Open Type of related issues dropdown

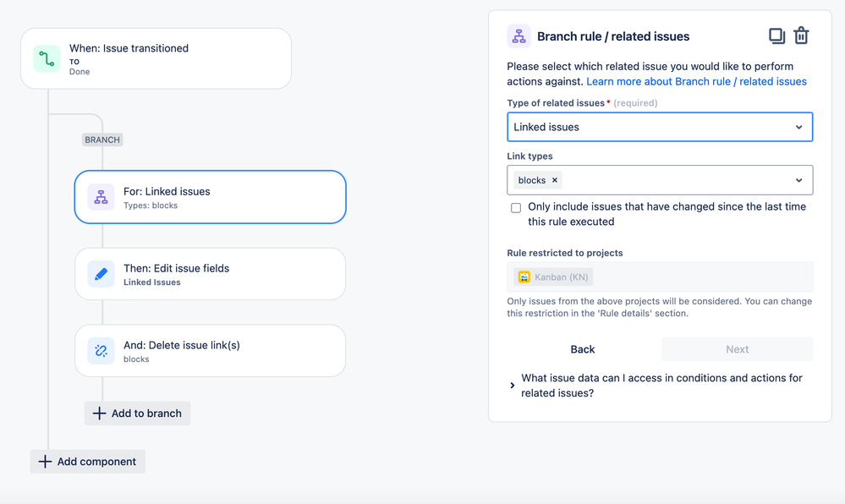[x=660, y=127]
